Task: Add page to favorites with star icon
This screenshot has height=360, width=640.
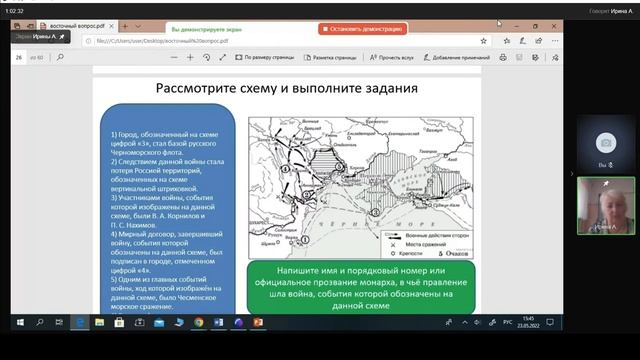Action: [x=483, y=41]
